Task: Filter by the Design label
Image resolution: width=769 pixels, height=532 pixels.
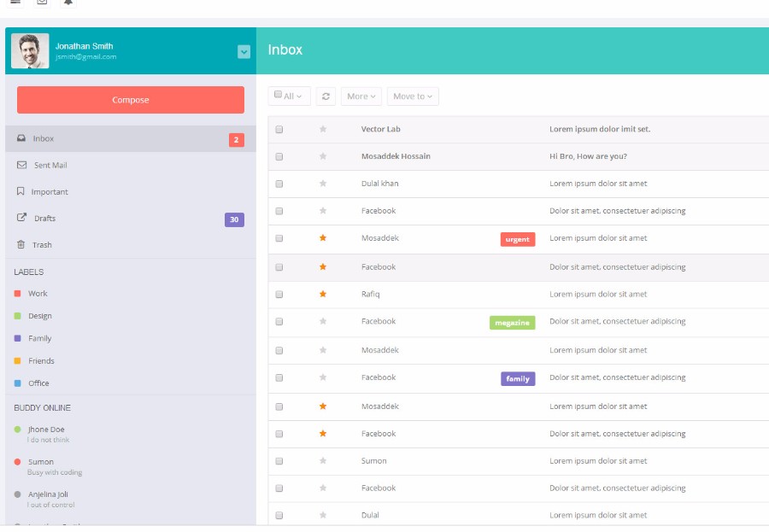Action: pyautogui.click(x=39, y=316)
